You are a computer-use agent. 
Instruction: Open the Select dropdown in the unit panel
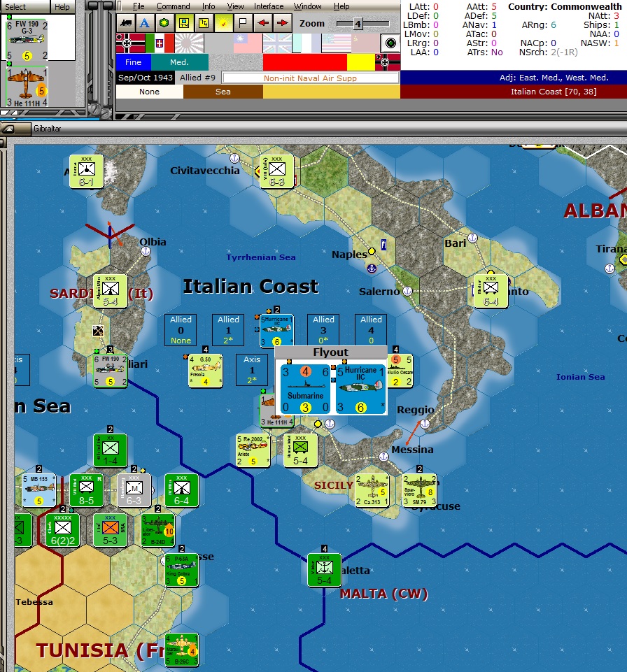(x=17, y=6)
